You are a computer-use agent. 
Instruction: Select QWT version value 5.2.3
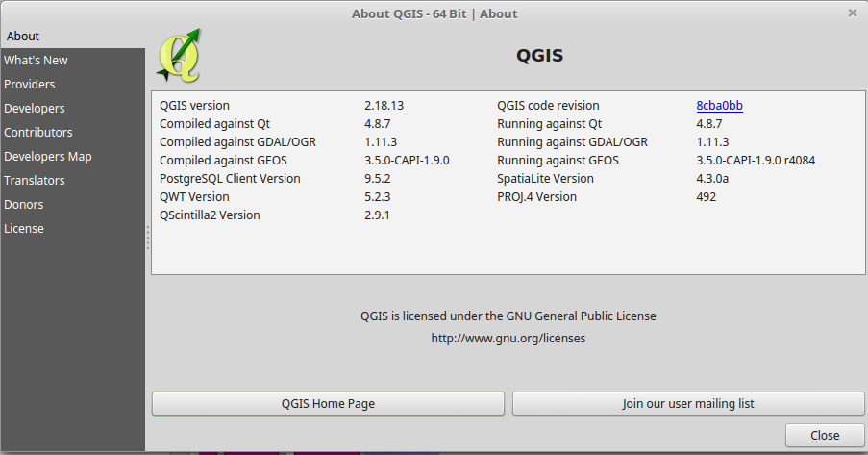coord(377,197)
